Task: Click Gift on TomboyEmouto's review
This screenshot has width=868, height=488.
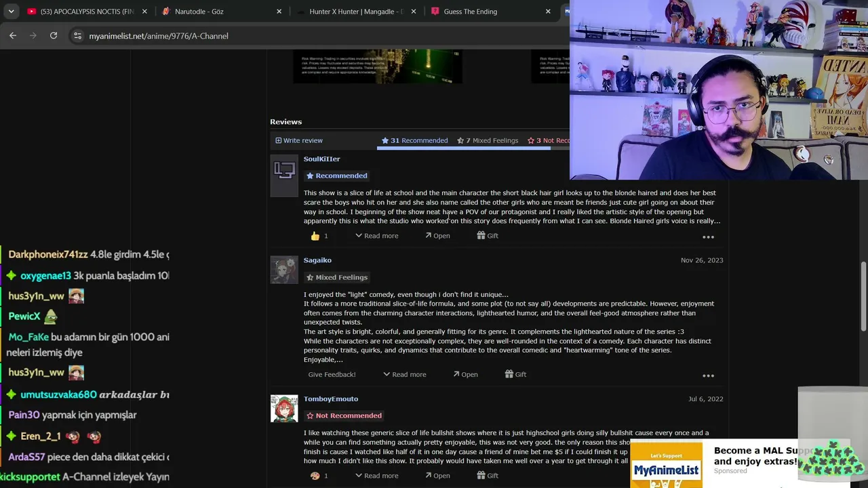Action: pos(488,476)
